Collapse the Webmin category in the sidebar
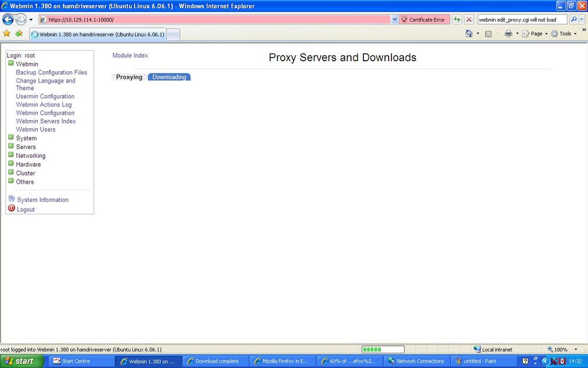 pyautogui.click(x=11, y=63)
